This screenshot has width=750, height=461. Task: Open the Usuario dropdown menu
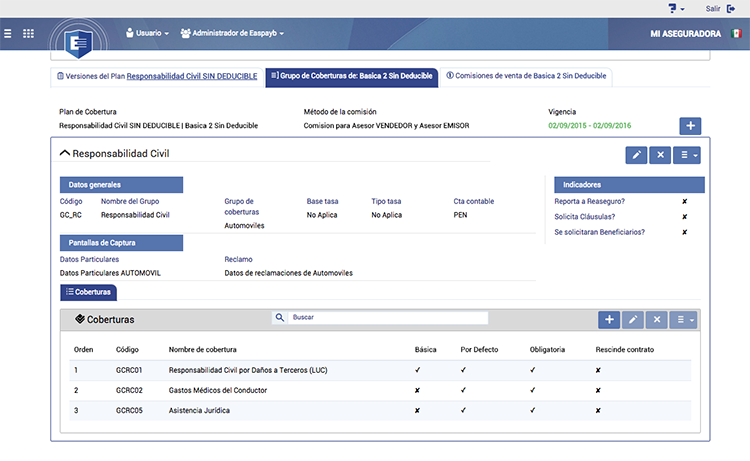point(147,33)
